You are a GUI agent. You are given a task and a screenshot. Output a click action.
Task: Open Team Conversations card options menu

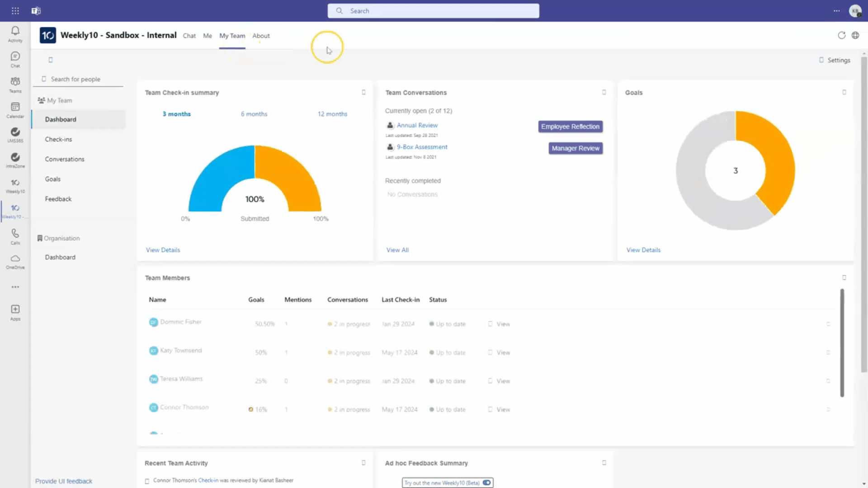click(604, 92)
